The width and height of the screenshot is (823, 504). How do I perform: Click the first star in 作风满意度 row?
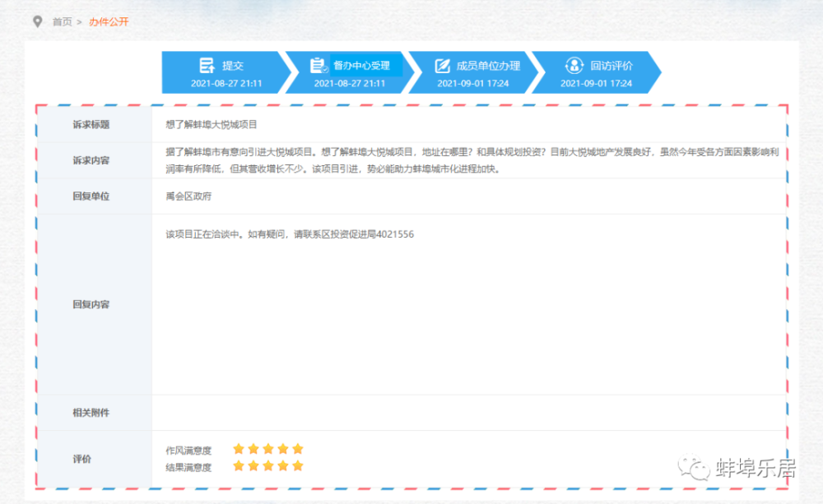[238, 449]
